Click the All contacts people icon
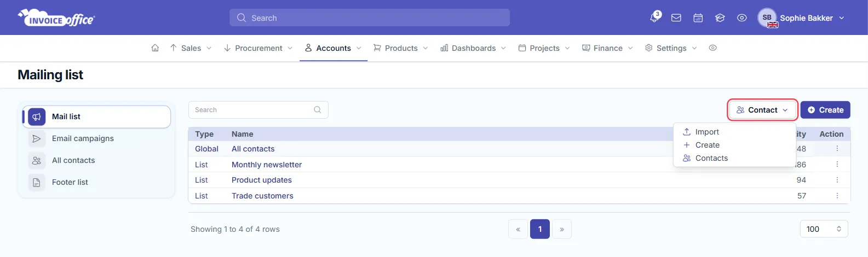 tap(37, 160)
